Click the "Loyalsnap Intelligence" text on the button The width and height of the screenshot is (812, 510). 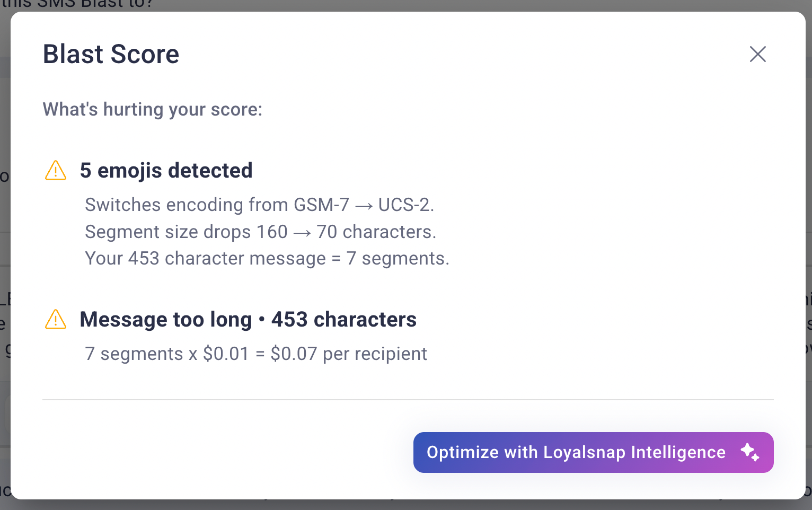pyautogui.click(x=634, y=452)
